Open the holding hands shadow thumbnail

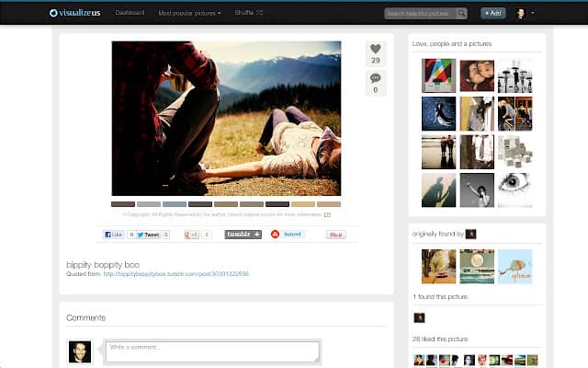439,190
